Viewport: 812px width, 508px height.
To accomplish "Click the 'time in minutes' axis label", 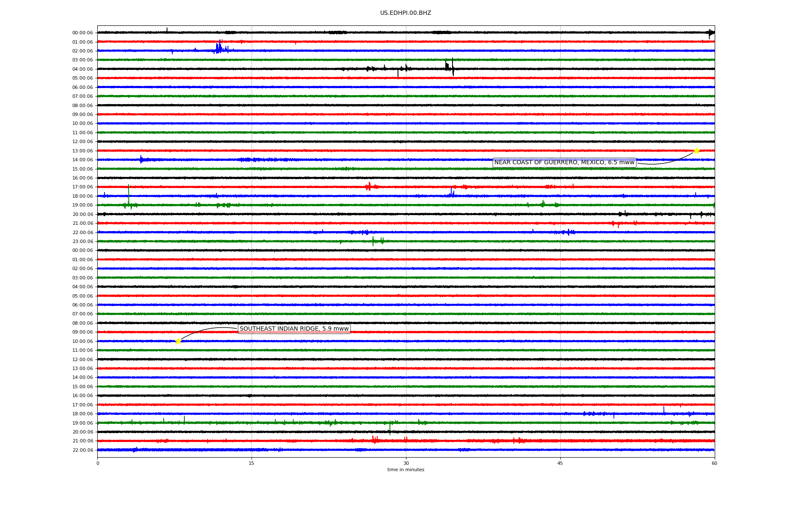I will 405,470.
